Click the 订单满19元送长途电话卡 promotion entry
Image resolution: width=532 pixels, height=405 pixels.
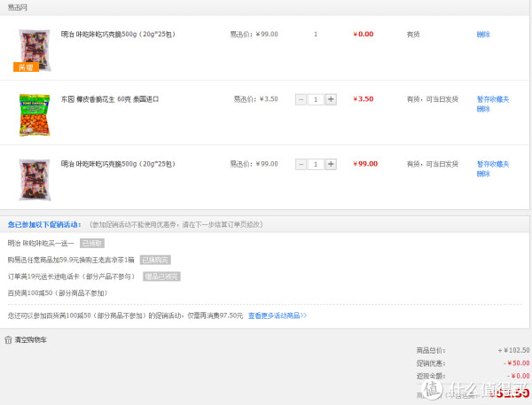point(71,276)
